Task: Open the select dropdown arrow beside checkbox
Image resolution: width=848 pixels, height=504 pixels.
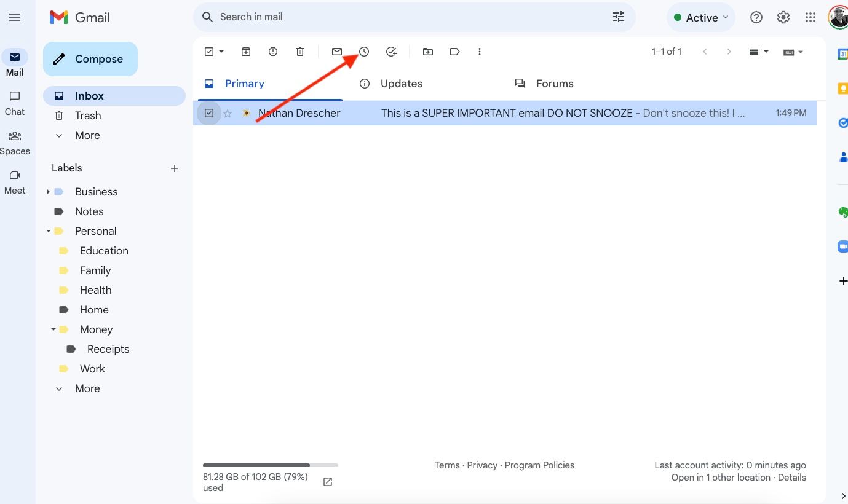Action: point(221,52)
